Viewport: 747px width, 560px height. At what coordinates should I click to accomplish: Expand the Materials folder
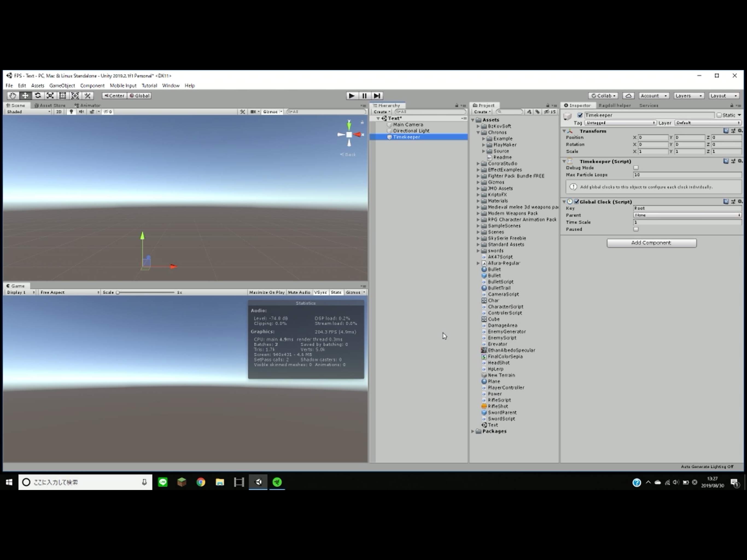(x=478, y=201)
